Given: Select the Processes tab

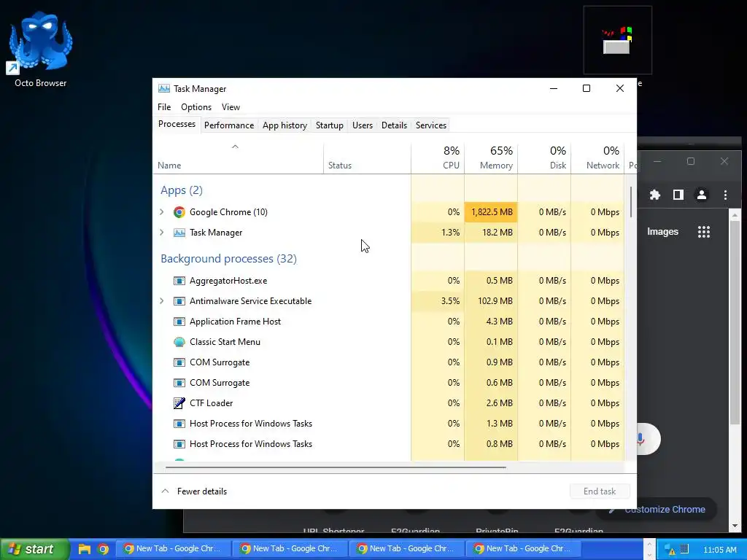Looking at the screenshot, I should (x=177, y=124).
